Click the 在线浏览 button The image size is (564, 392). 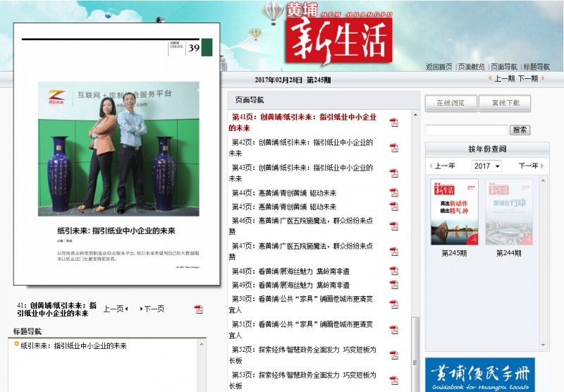[x=450, y=104]
